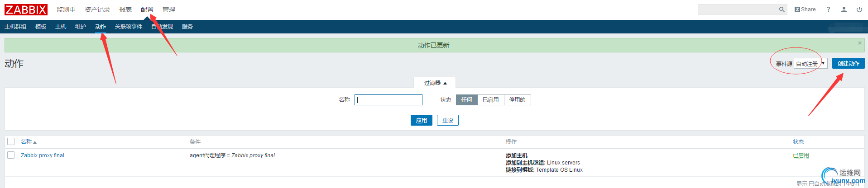The image size is (868, 188).
Task: Click the search magnifier icon
Action: (782, 9)
